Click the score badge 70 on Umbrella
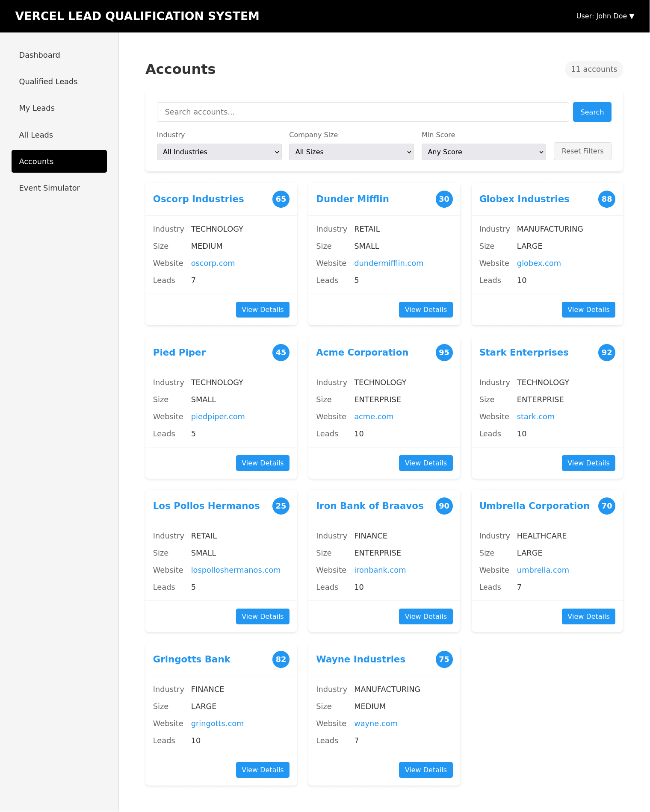This screenshot has height=812, width=650. click(x=607, y=506)
